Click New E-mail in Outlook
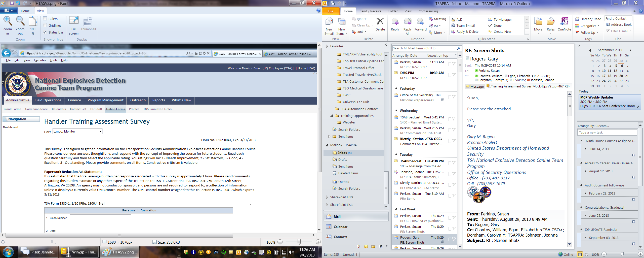The height and width of the screenshot is (258, 644). (x=329, y=26)
